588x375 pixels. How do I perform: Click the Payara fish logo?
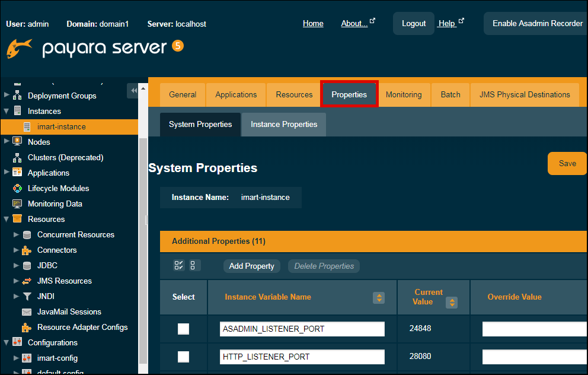click(19, 49)
